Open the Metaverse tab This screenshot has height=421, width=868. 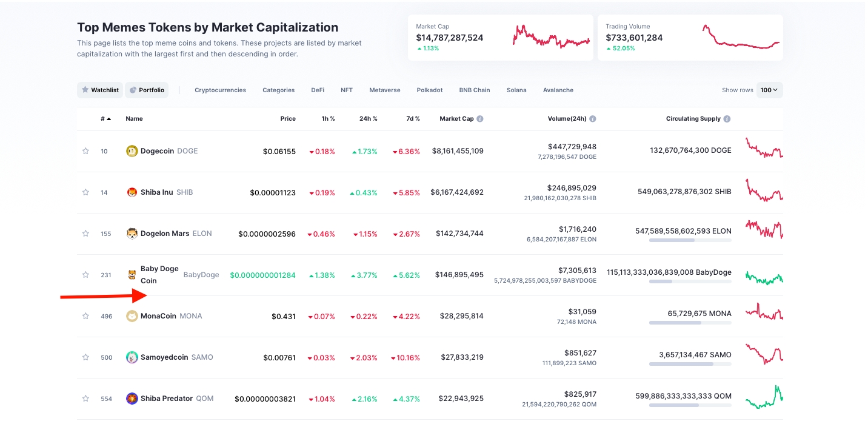click(x=385, y=90)
